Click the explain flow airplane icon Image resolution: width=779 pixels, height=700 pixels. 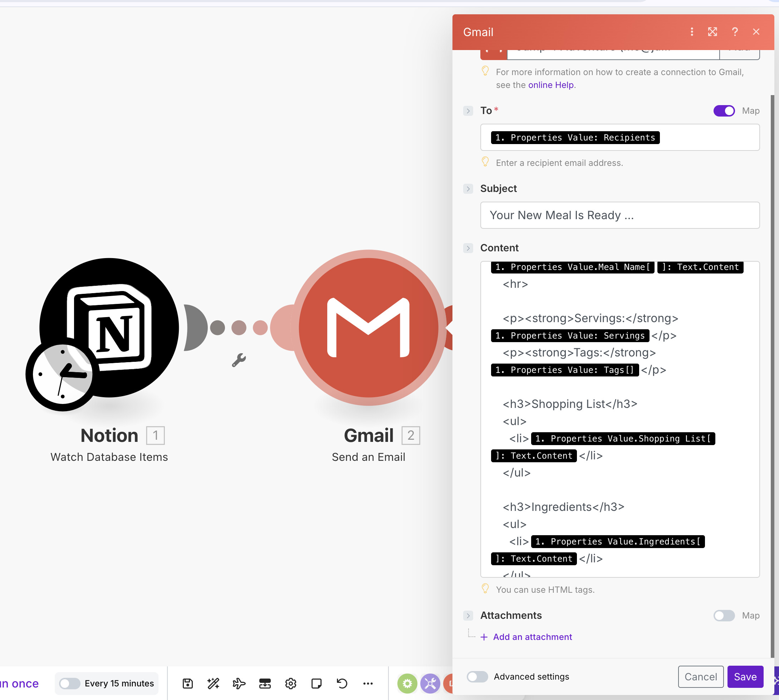click(x=239, y=684)
